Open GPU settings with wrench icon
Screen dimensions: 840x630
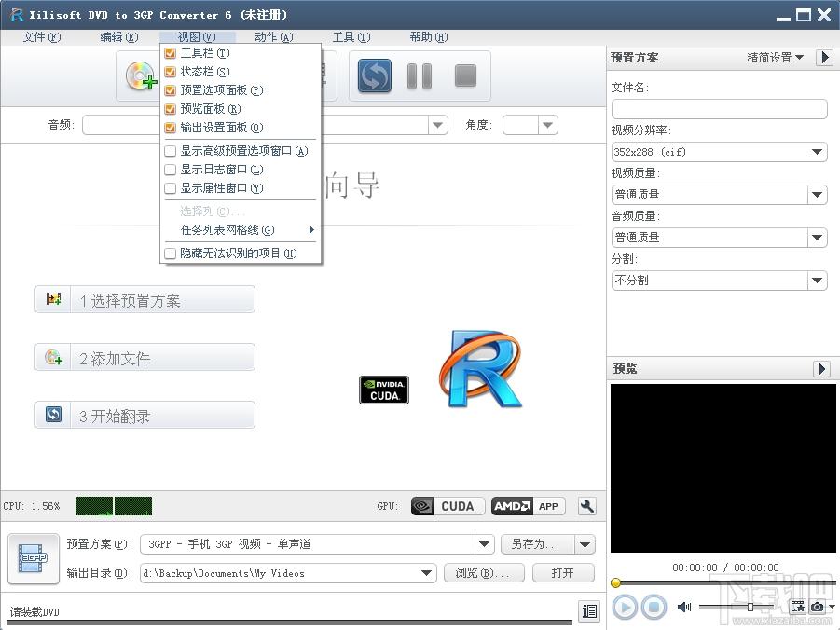point(587,506)
